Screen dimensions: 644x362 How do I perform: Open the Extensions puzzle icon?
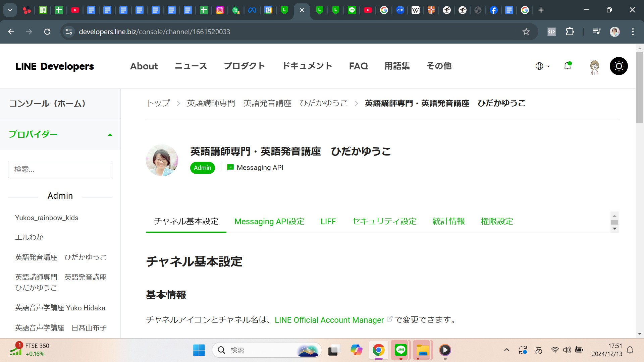click(570, 32)
